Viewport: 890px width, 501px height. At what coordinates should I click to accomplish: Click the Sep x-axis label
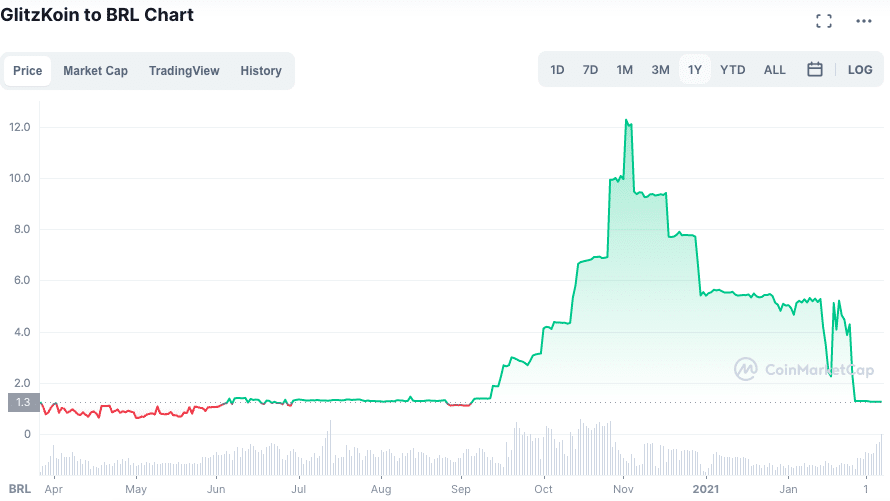tap(461, 489)
